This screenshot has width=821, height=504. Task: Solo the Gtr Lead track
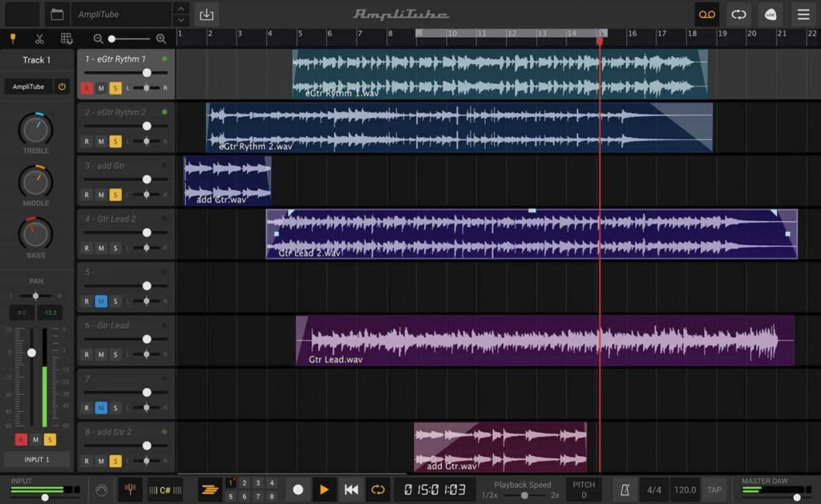pyautogui.click(x=114, y=353)
